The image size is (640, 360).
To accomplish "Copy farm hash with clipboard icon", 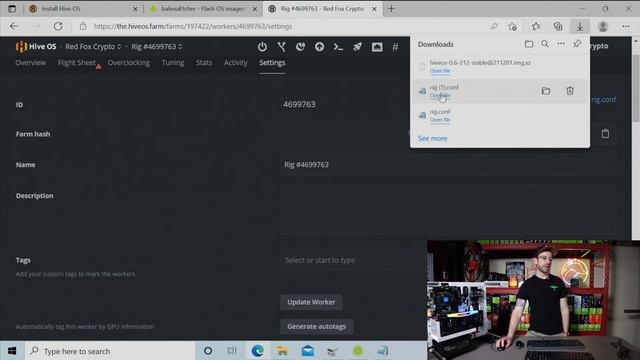I will pyautogui.click(x=605, y=133).
